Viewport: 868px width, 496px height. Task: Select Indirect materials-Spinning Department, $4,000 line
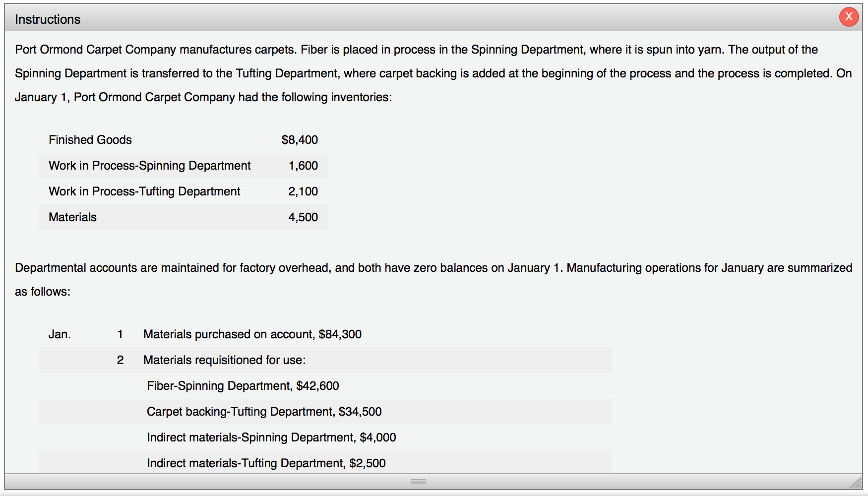click(x=271, y=437)
